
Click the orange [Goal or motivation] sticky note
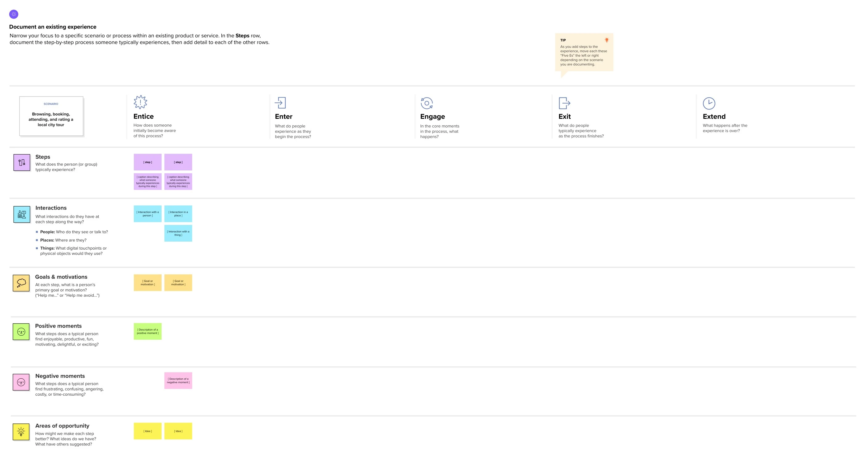tap(147, 282)
